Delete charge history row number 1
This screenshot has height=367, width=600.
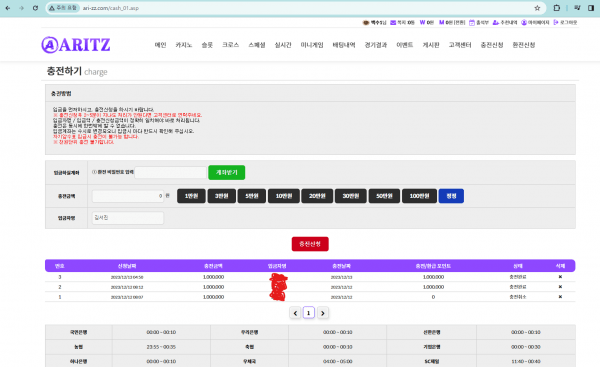tap(560, 297)
